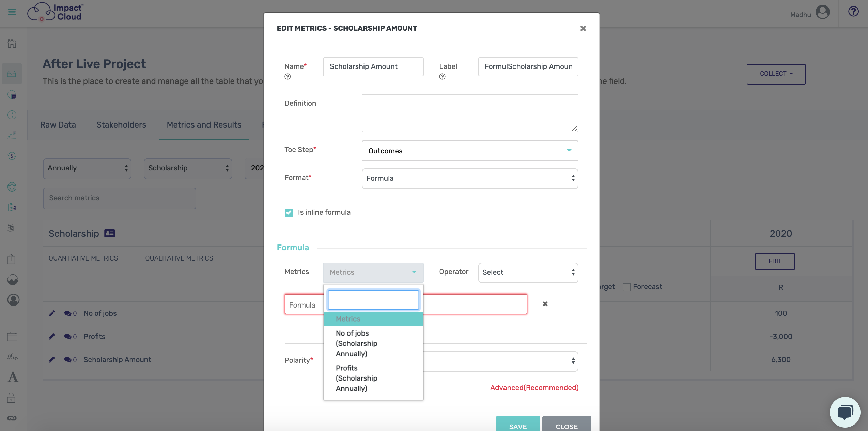Open the people group sidebar icon
The width and height of the screenshot is (868, 431).
pos(13,357)
